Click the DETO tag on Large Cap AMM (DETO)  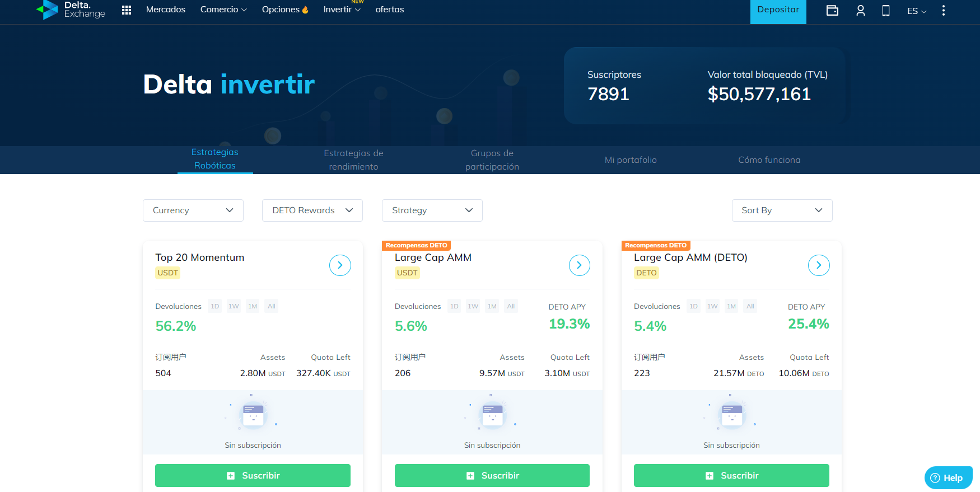(x=646, y=273)
